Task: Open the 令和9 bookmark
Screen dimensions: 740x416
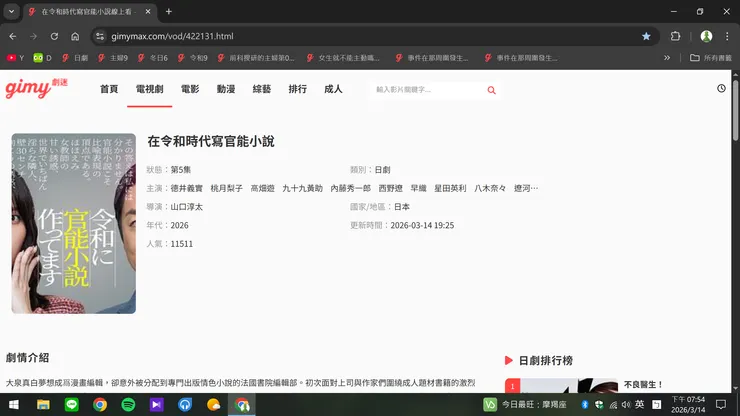Action: point(193,58)
